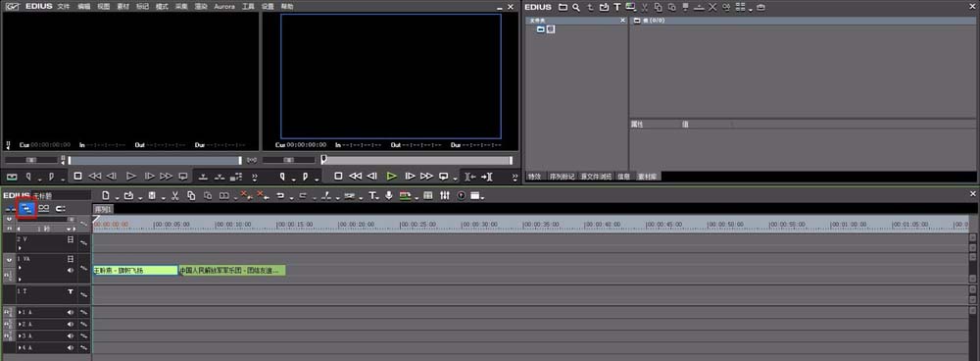
Task: Open the 素材 (Clip) menu
Action: (122, 6)
